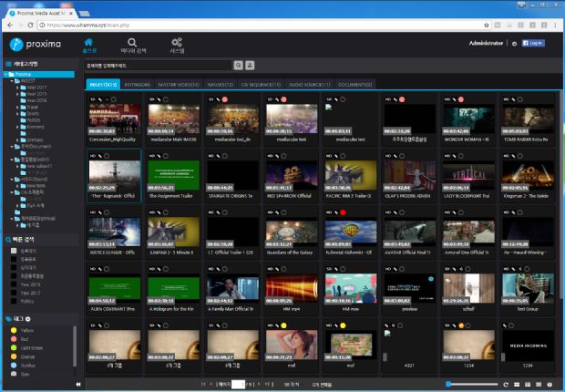Screen dimensions: 565x392
Task: Collapse the left sidebar with double-arrow icon
Action: point(78,385)
